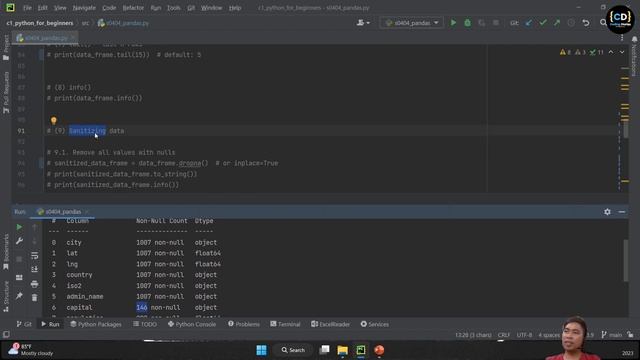Click the intention lightbulb in editor

pos(53,120)
